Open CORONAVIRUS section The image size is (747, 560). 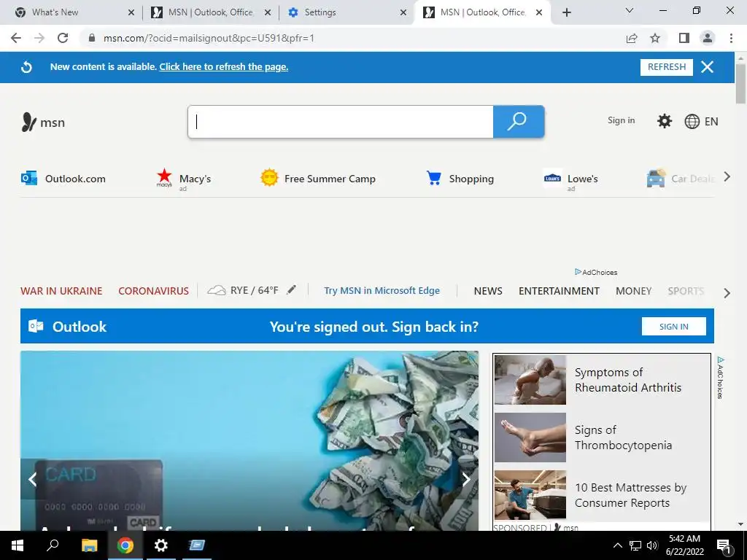(153, 291)
